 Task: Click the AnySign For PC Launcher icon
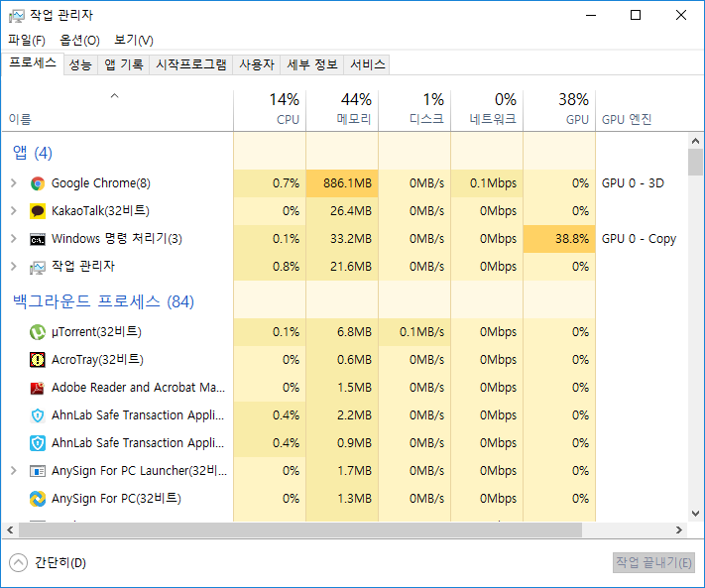point(38,471)
